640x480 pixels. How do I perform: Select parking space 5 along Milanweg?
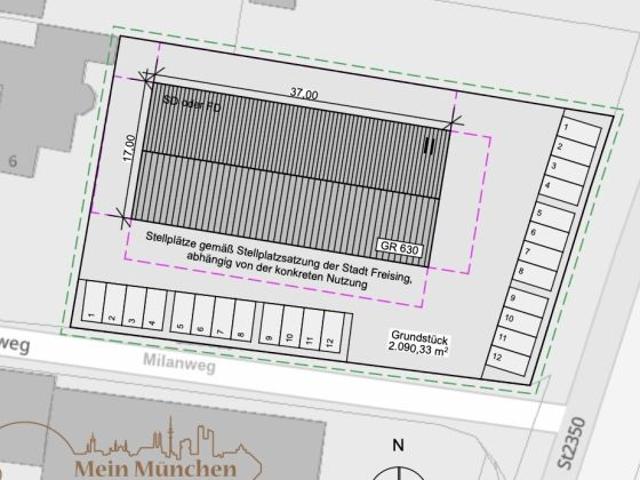click(182, 314)
